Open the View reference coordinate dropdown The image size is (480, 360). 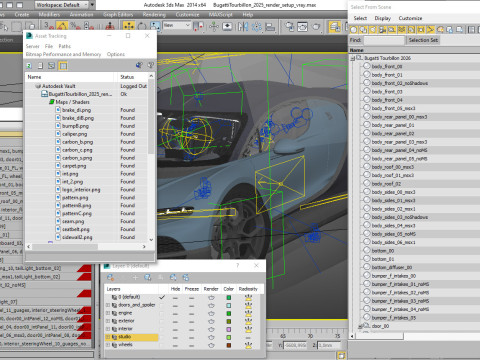(x=177, y=25)
